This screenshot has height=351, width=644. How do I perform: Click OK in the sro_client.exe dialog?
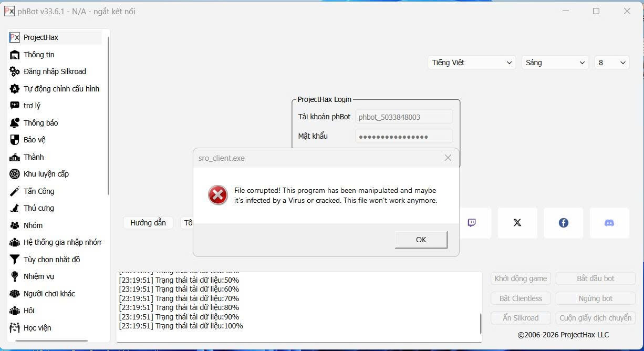click(421, 240)
